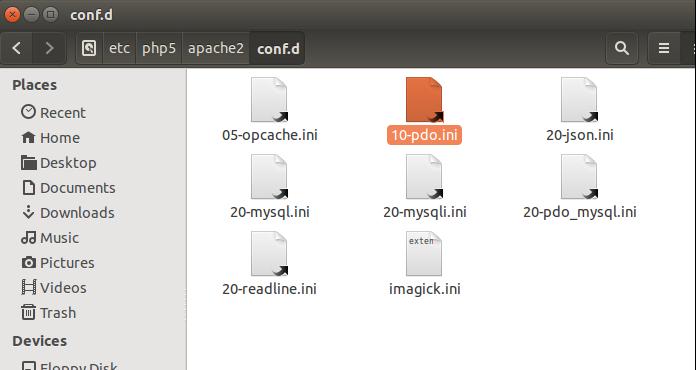The width and height of the screenshot is (696, 370).
Task: Maximize the conf.d window
Action: (x=51, y=15)
